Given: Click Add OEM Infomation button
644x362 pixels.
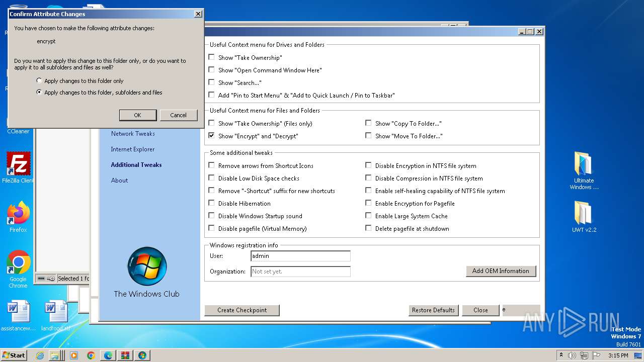Looking at the screenshot, I should tap(501, 271).
